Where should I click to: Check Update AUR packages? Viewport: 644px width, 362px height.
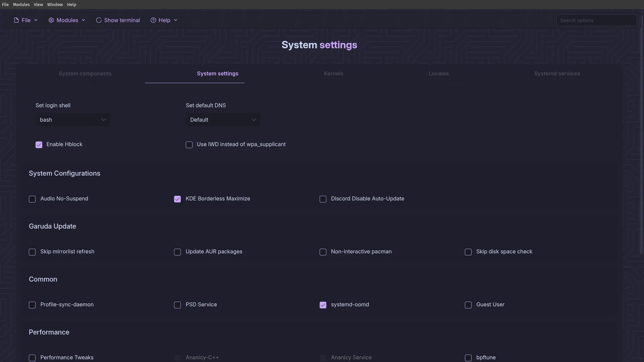[177, 252]
